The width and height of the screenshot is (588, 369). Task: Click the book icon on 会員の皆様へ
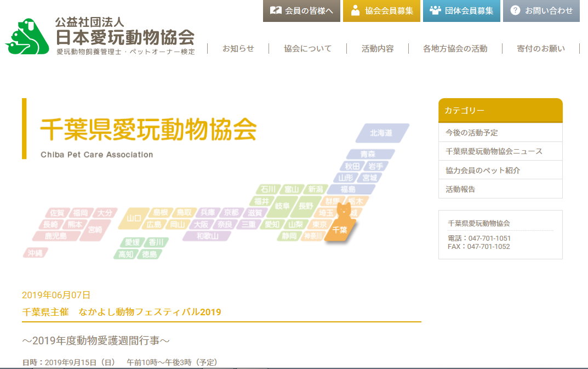coord(276,10)
